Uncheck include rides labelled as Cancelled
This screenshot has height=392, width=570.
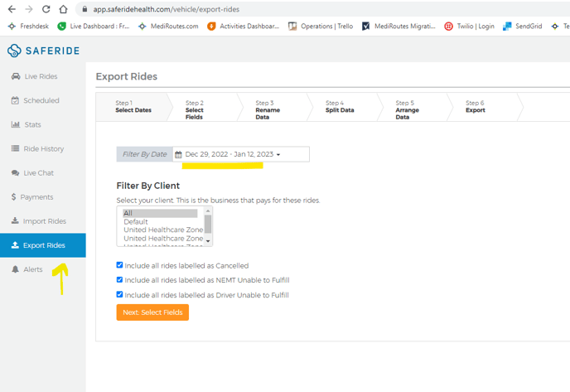[x=120, y=265]
